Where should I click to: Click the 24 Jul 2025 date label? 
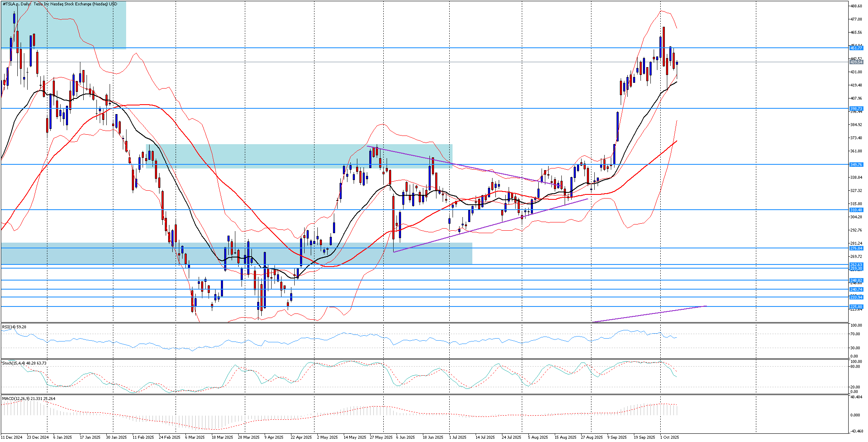511,437
